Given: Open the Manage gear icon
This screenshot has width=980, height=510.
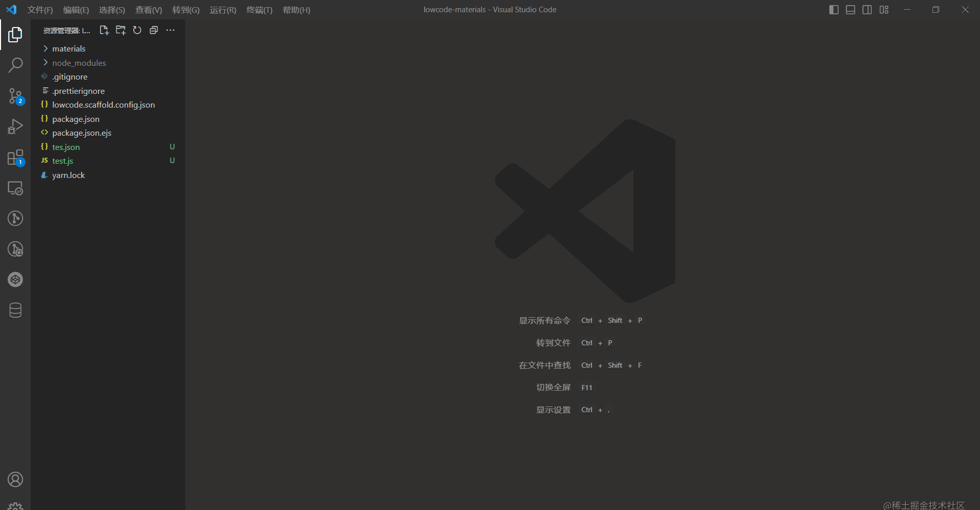Looking at the screenshot, I should pyautogui.click(x=15, y=505).
